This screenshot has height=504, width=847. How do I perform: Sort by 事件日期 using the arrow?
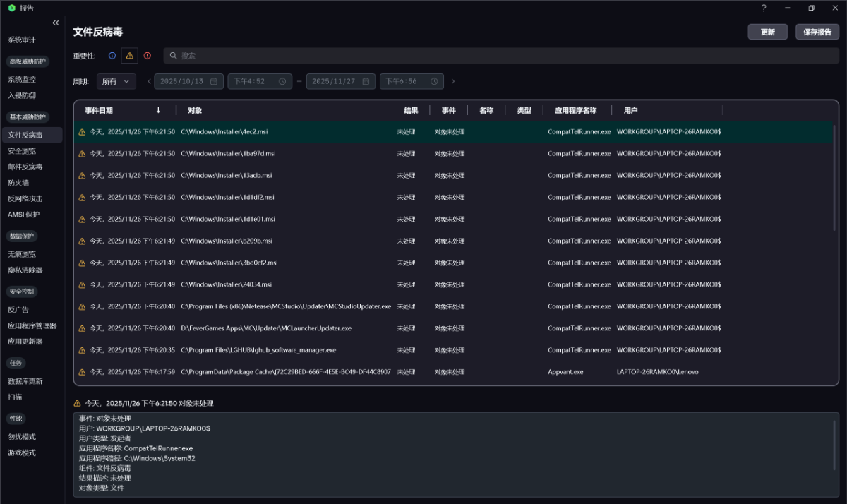(158, 111)
